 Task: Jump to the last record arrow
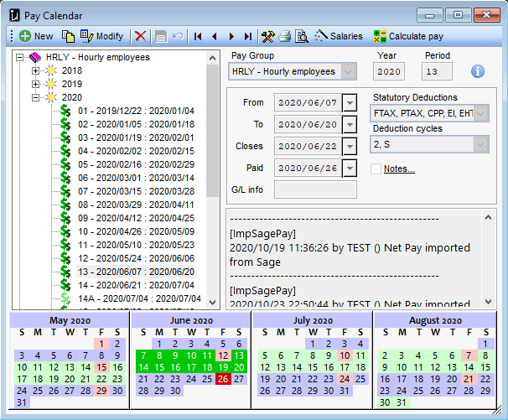pos(247,37)
